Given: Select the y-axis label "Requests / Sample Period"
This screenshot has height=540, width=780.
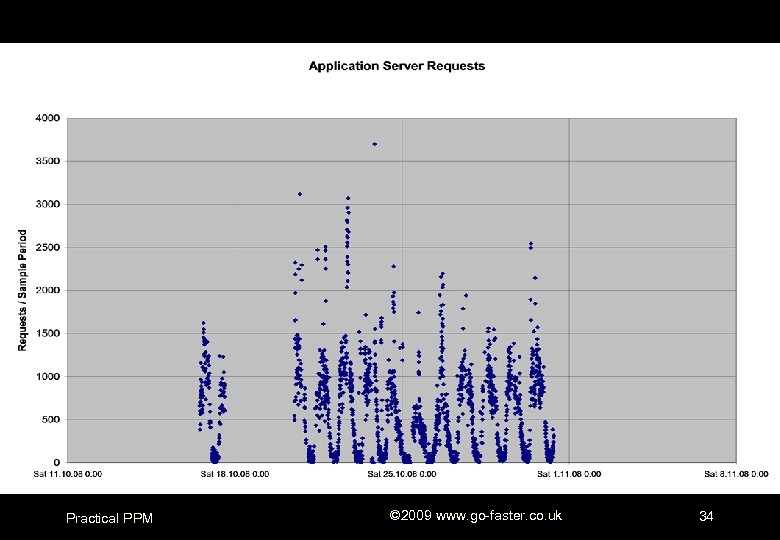Looking at the screenshot, I should (22, 290).
